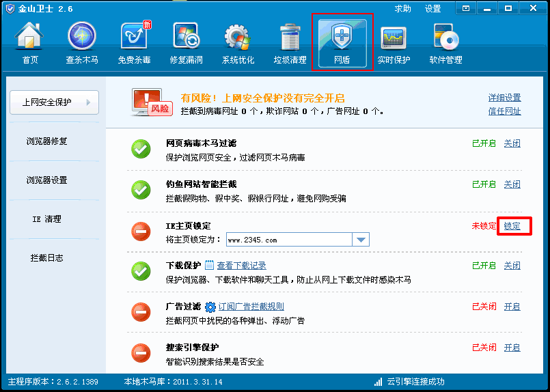
Task: Click red minus icon for 广告过滤
Action: point(141,312)
